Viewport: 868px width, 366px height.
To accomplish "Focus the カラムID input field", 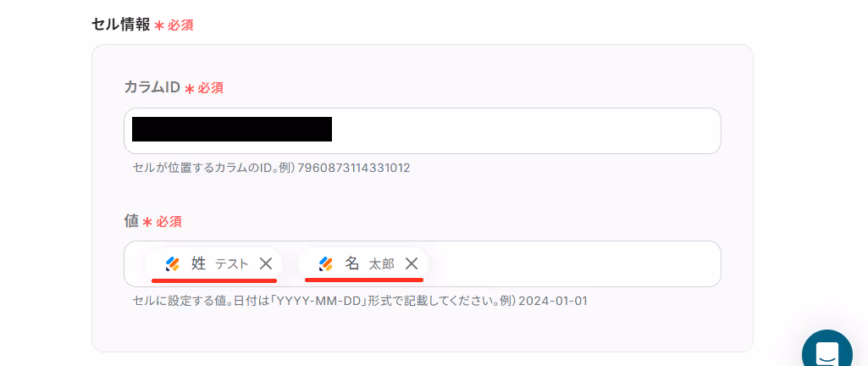I will (423, 130).
